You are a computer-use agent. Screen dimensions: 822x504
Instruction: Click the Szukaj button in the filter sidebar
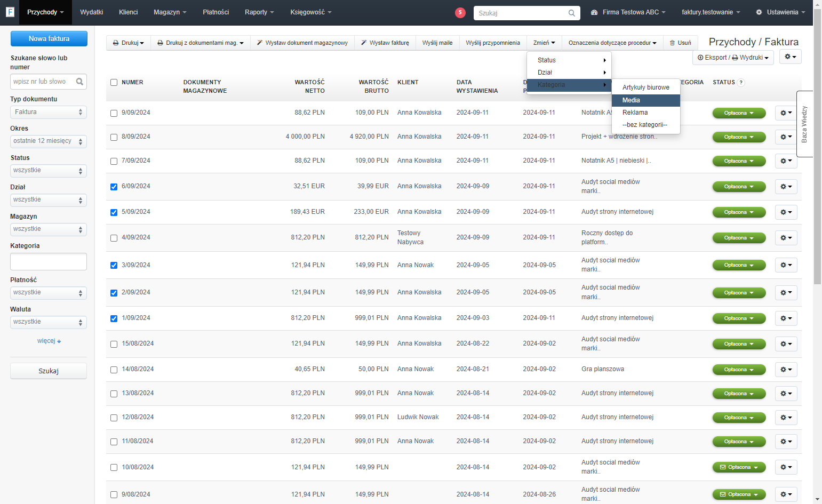[x=49, y=371]
